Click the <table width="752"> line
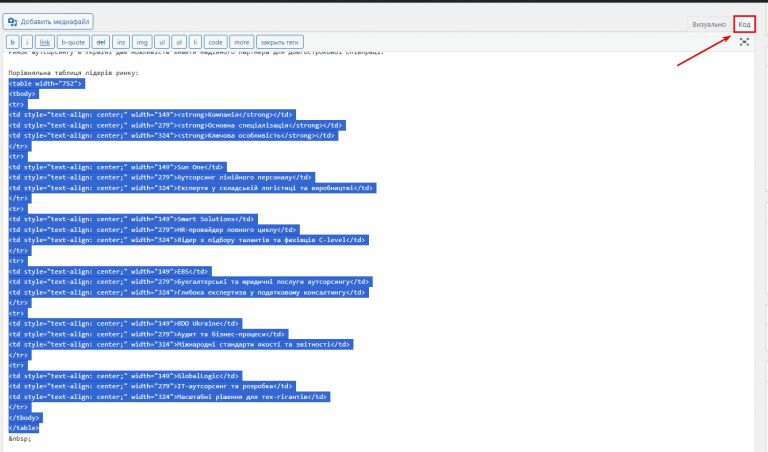This screenshot has height=452, width=768. click(47, 84)
